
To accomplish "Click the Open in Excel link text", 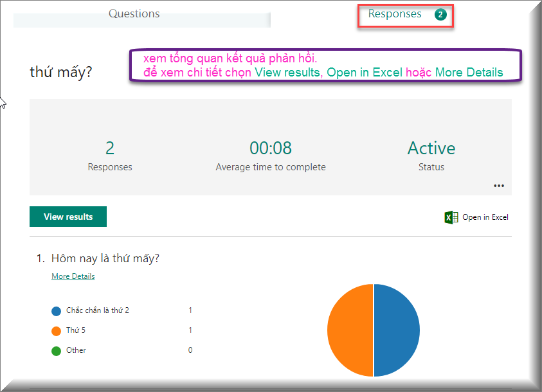I will [x=485, y=217].
